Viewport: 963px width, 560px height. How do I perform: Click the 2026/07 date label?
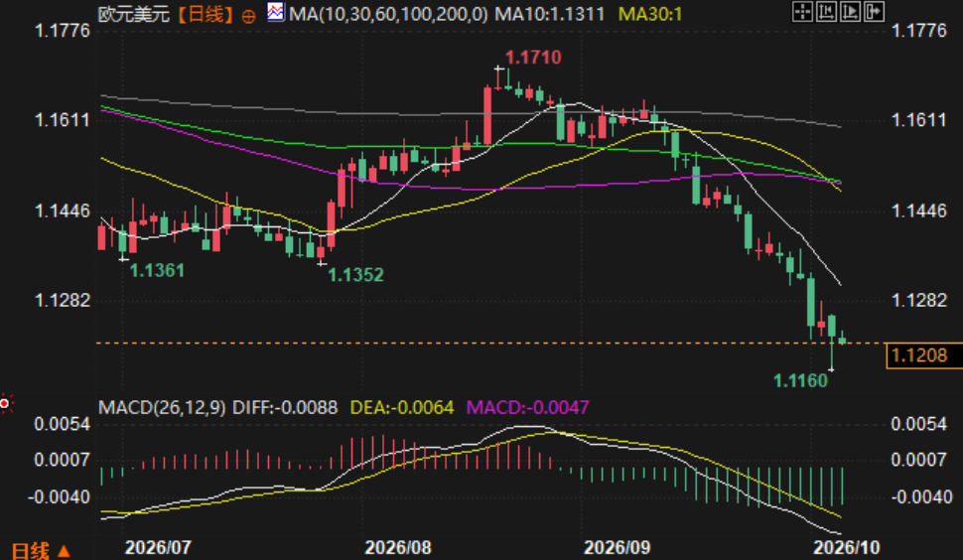tap(158, 548)
